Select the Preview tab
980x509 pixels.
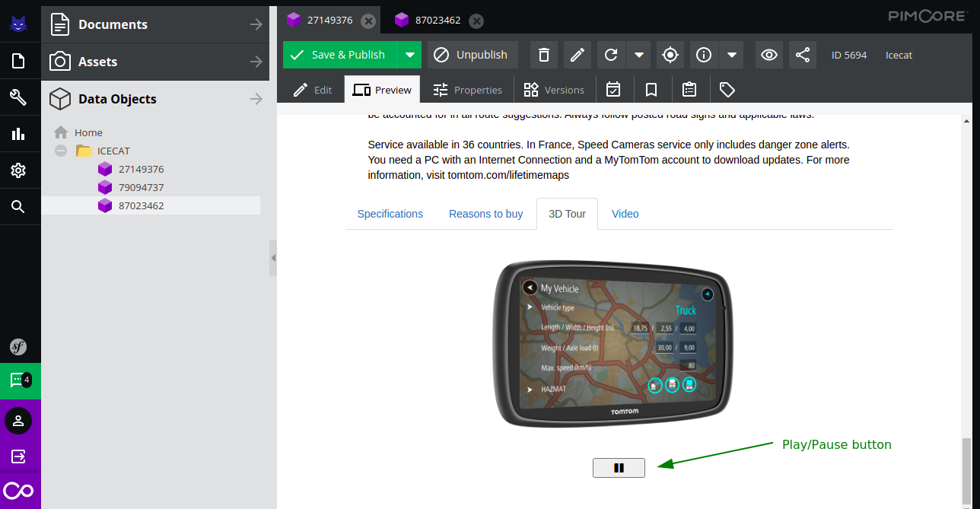(383, 90)
